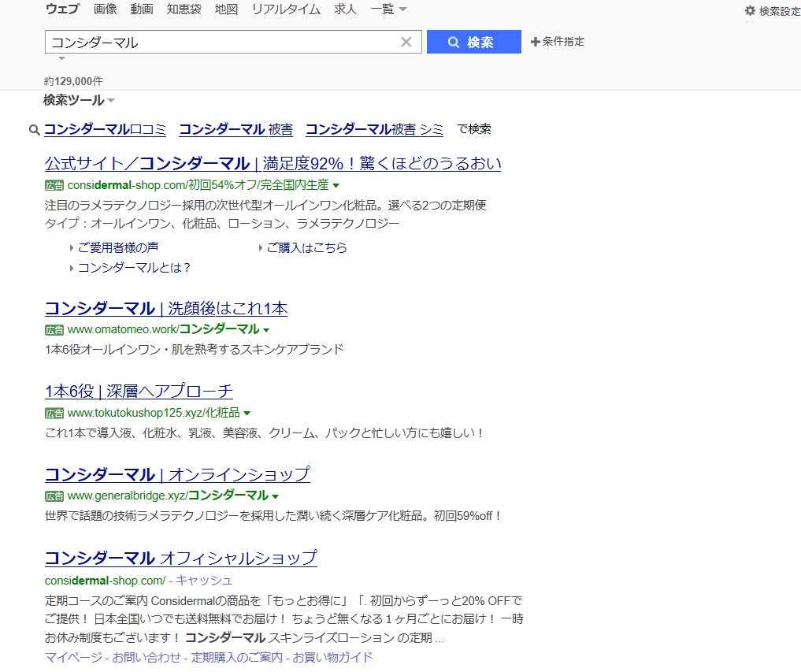Click the blue 検索 button
The width and height of the screenshot is (801, 672).
click(473, 43)
